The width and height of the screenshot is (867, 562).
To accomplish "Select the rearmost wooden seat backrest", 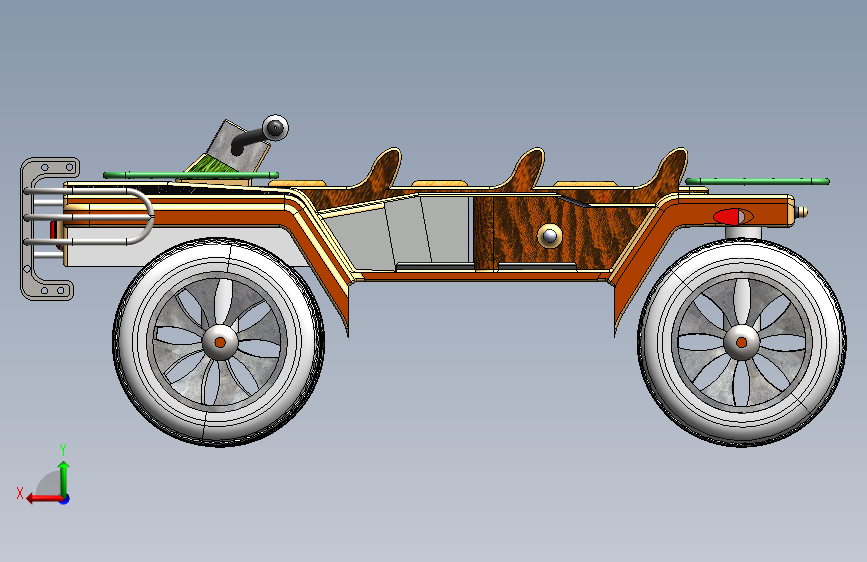I will pos(665,168).
